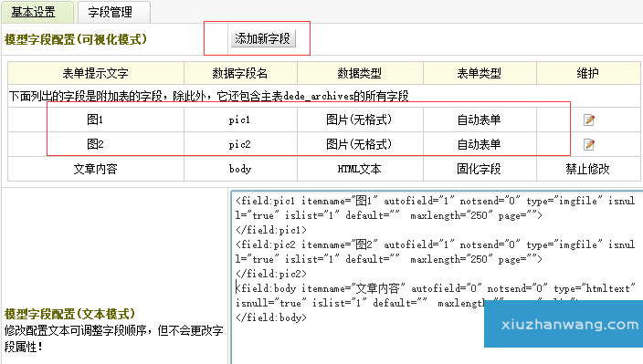Click the 数据字段名 column header
The height and width of the screenshot is (364, 643).
[240, 73]
